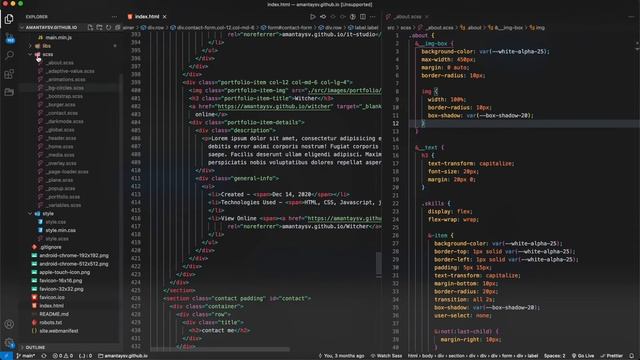Screen dimensions: 640x360
Task: Click the notifications bell in the status bar
Action: [632, 356]
